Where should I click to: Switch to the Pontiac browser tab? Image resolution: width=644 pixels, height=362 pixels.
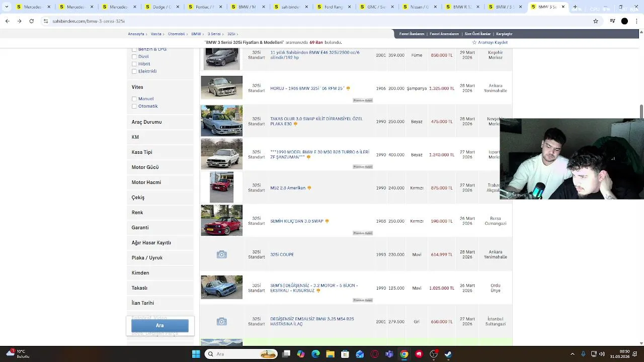[204, 7]
